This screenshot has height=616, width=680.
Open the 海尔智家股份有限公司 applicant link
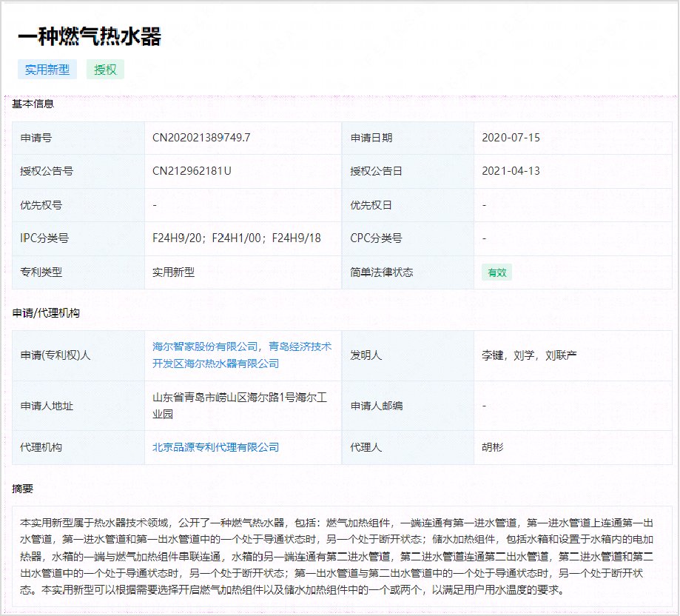click(x=205, y=346)
